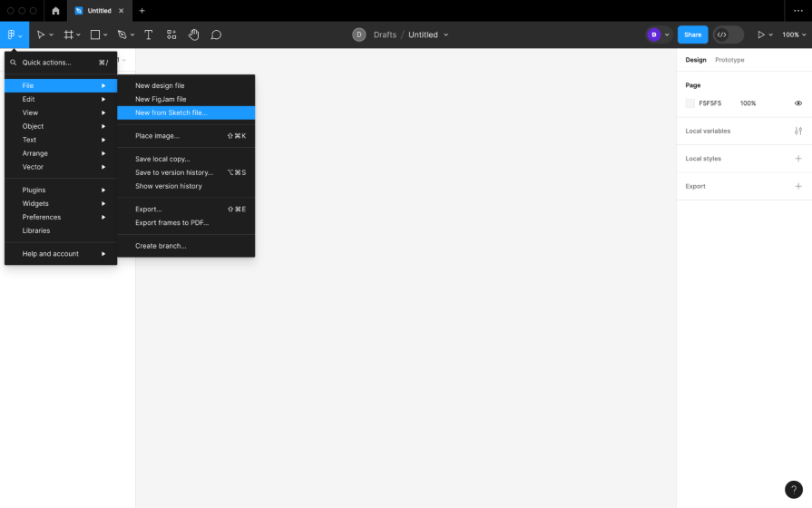The height and width of the screenshot is (508, 812).
Task: Click the F5F5F5 page color swatch
Action: point(690,103)
